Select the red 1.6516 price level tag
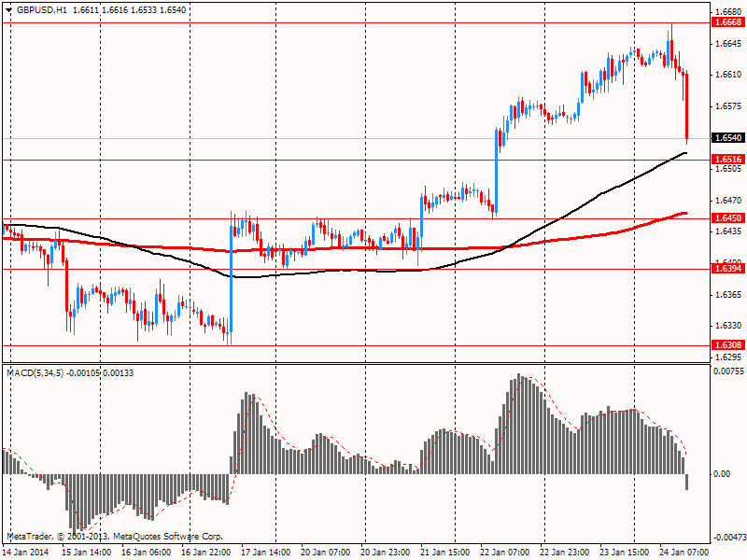Screen dimensions: 747x560 (727, 160)
